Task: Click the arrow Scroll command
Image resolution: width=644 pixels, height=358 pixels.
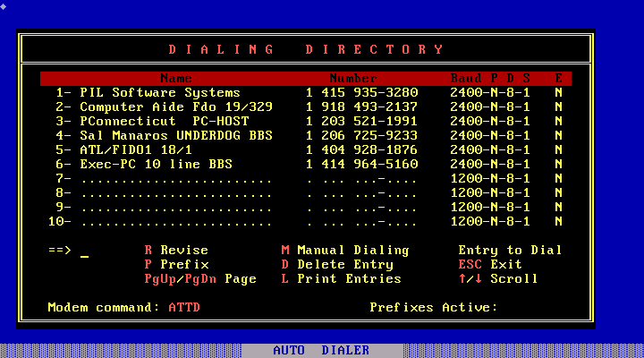Action: [498, 278]
